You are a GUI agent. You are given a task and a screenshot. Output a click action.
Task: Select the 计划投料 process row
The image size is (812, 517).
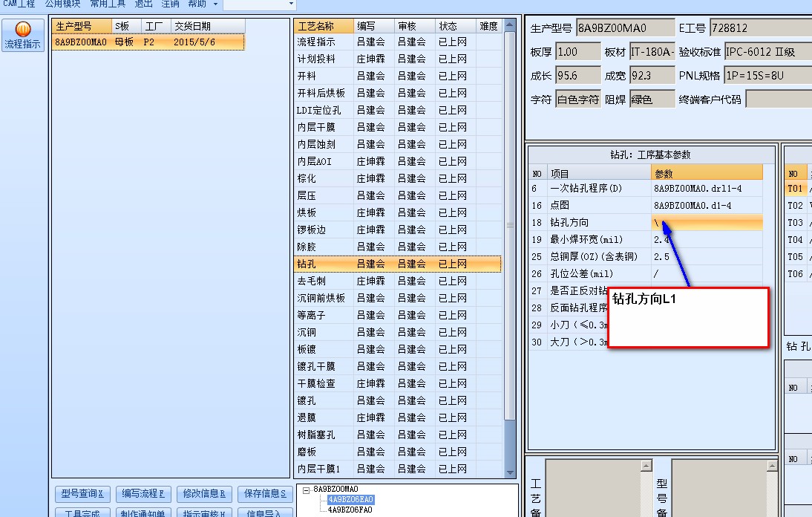point(398,59)
